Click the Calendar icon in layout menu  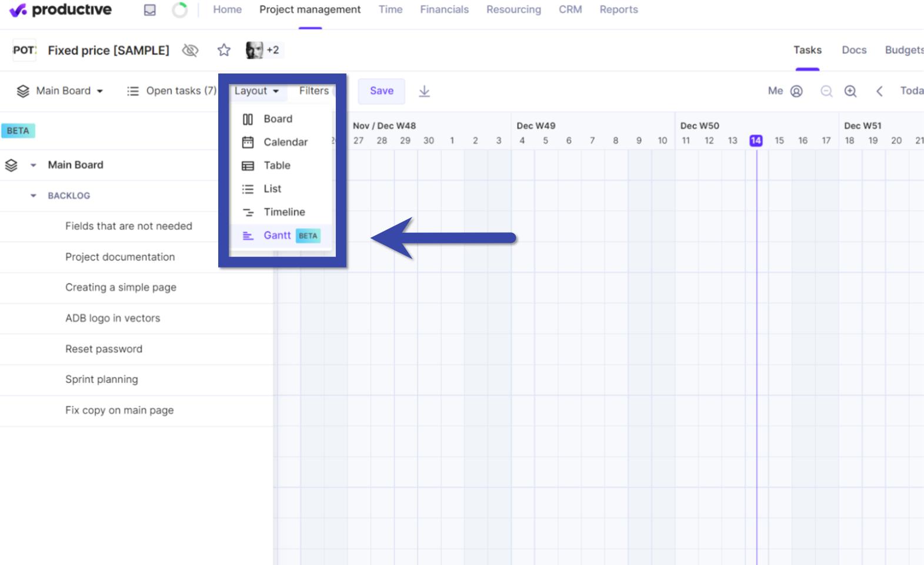pyautogui.click(x=248, y=142)
